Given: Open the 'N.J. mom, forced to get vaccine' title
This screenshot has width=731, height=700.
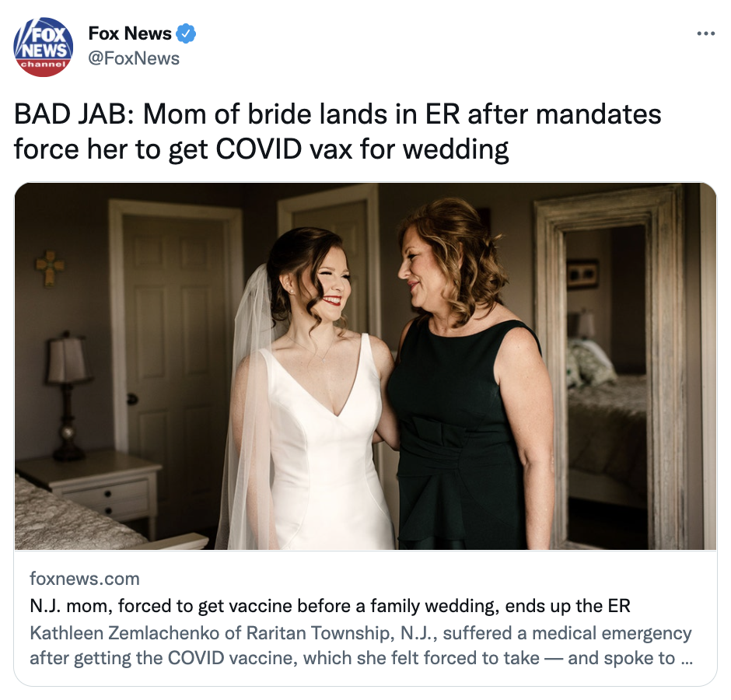Looking at the screenshot, I should click(330, 606).
